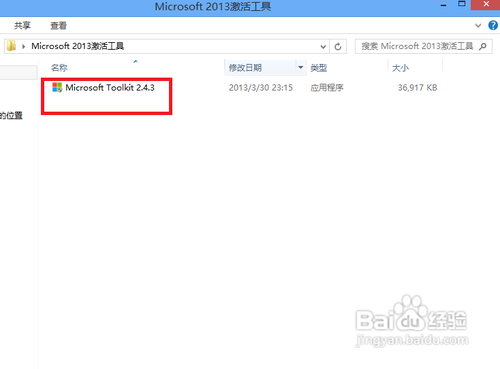Screen dimensions: 500x369
Task: Click the 应用程序 type cell
Action: [x=327, y=88]
